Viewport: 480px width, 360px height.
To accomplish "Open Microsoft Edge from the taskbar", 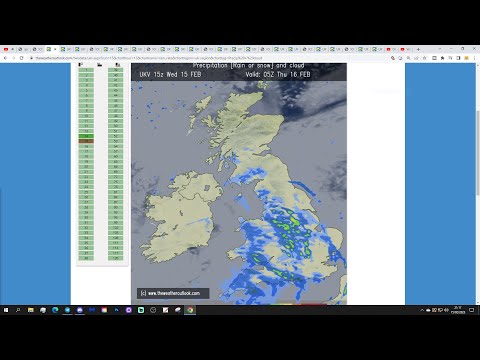I will coord(55,310).
